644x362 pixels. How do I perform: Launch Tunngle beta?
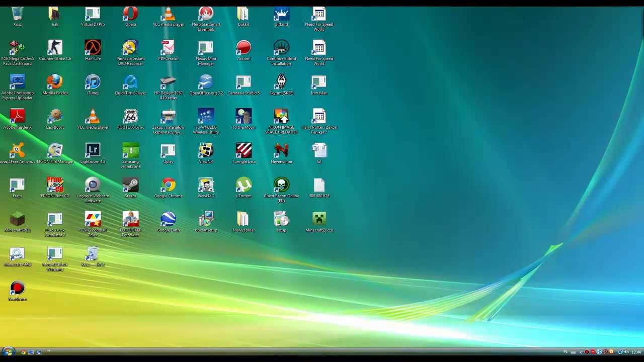tap(244, 153)
